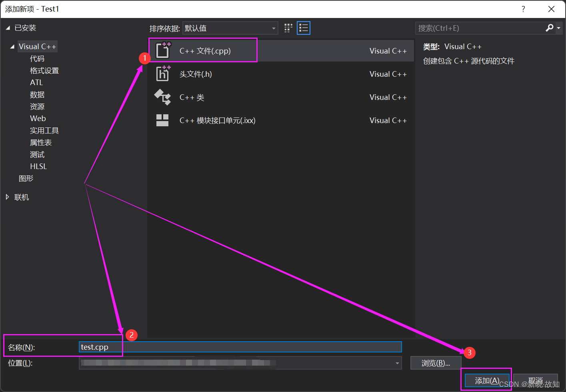
Task: Click the 联机 heading text
Action: 22,197
